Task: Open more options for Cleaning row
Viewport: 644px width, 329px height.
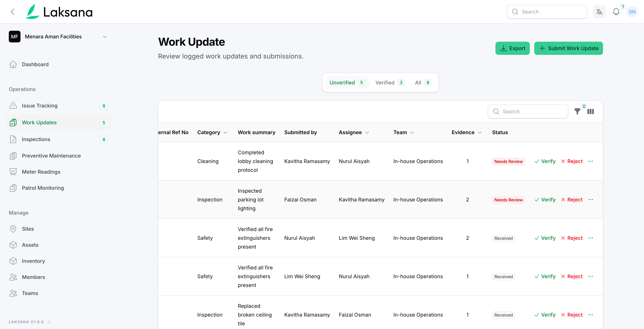Action: coord(591,161)
